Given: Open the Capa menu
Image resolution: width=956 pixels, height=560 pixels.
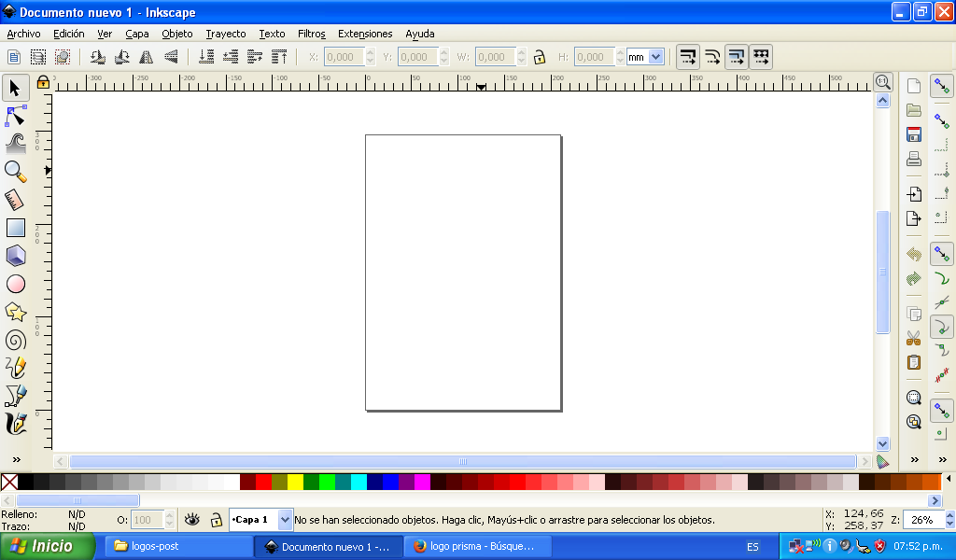Looking at the screenshot, I should pos(136,34).
